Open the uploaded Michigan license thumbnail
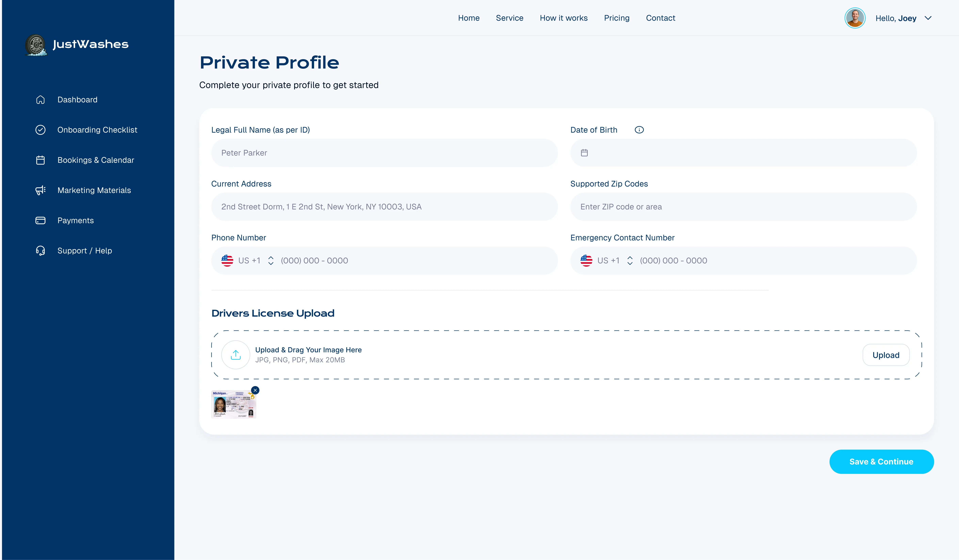 (x=234, y=404)
